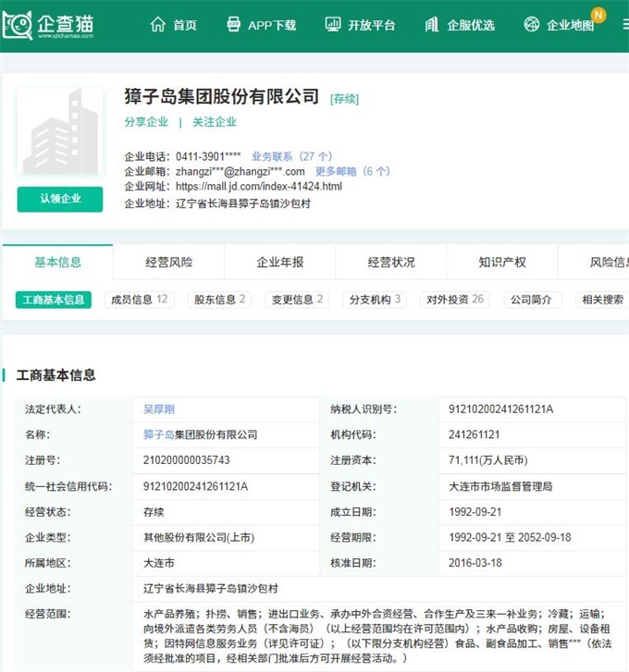Click the 分享企业 link
Viewport: 629px width, 672px height.
[146, 122]
